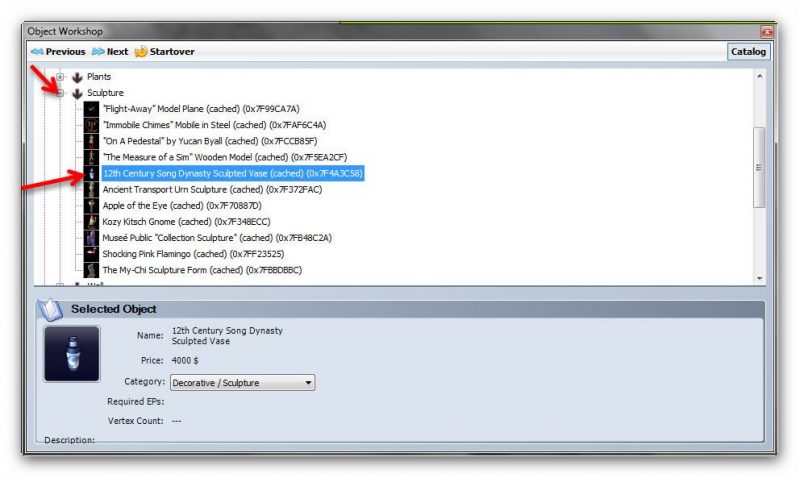Expand the Plants tree node

[61, 77]
